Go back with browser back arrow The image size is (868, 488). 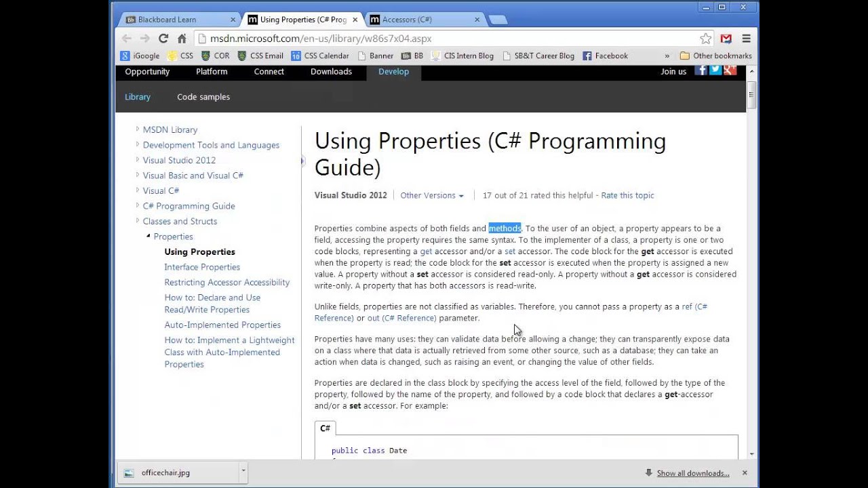click(x=127, y=39)
